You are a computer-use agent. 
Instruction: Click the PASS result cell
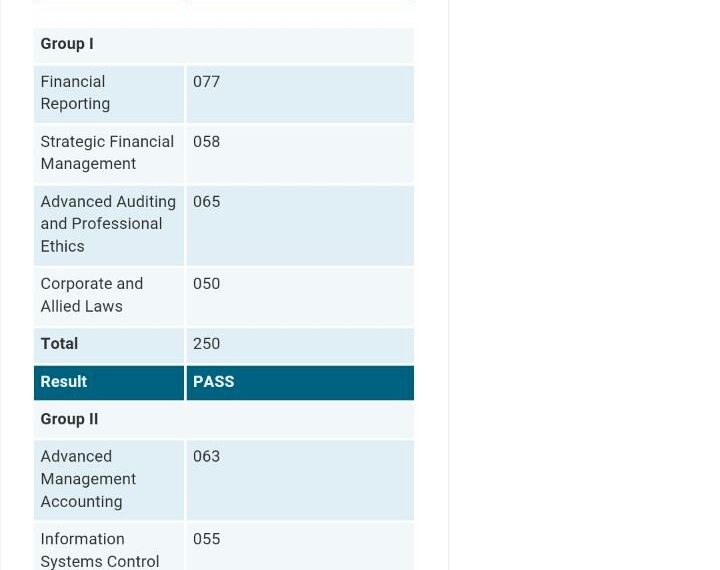pos(300,383)
